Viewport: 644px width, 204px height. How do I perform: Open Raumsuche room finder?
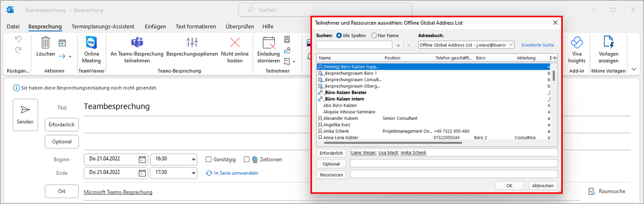click(x=606, y=191)
